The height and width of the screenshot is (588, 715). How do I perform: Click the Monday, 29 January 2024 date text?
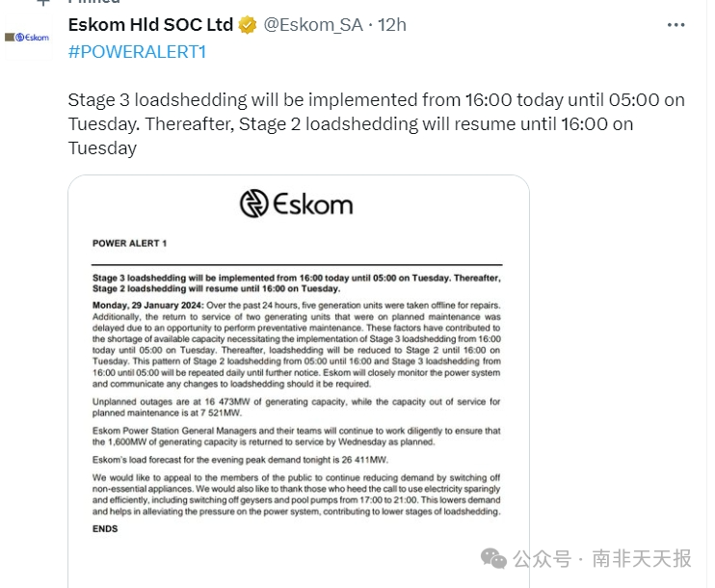(148, 306)
